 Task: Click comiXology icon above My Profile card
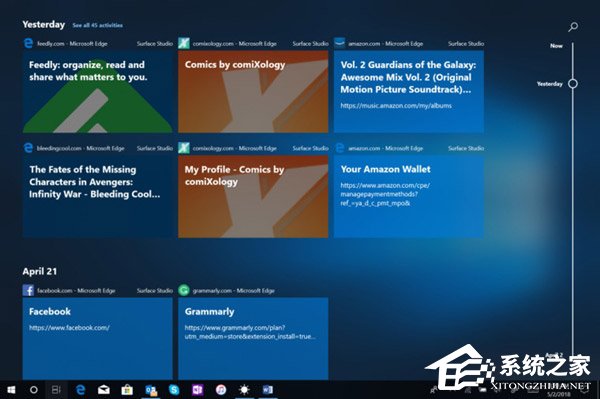coord(184,148)
